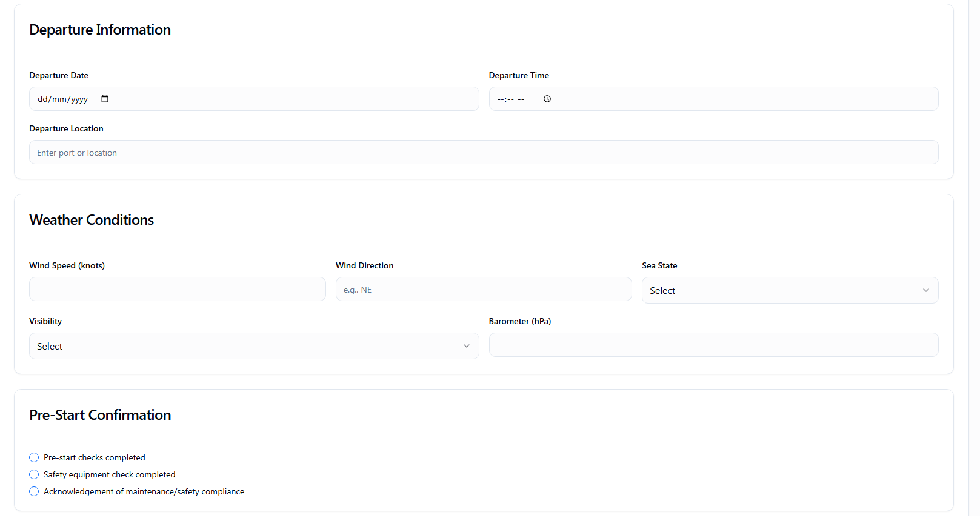Enable Pre-start checks completed option

click(34, 457)
